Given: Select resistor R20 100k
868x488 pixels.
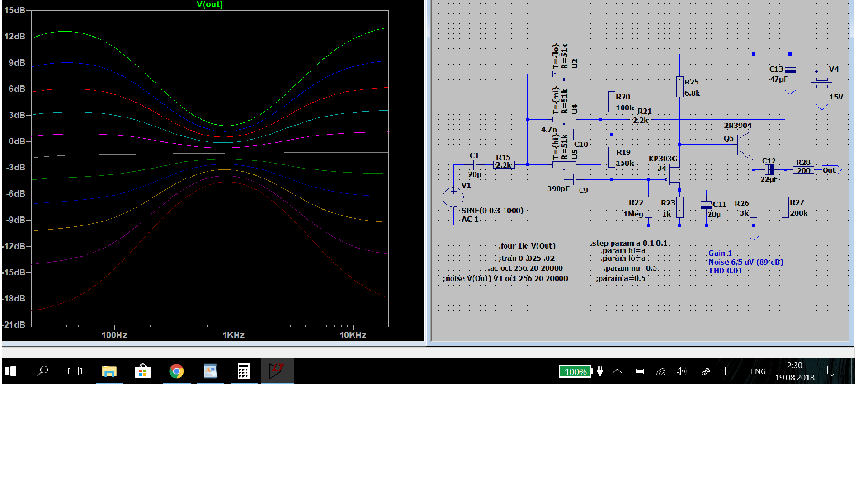Looking at the screenshot, I should [x=611, y=102].
